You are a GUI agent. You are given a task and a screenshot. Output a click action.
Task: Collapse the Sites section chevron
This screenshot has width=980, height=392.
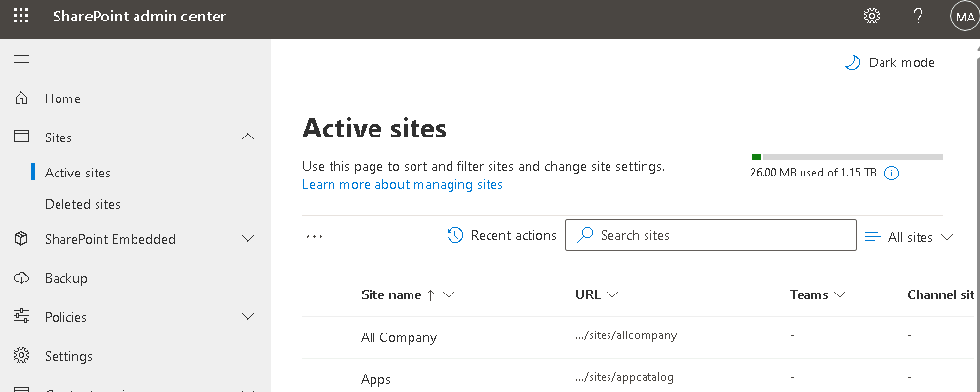pyautogui.click(x=248, y=137)
